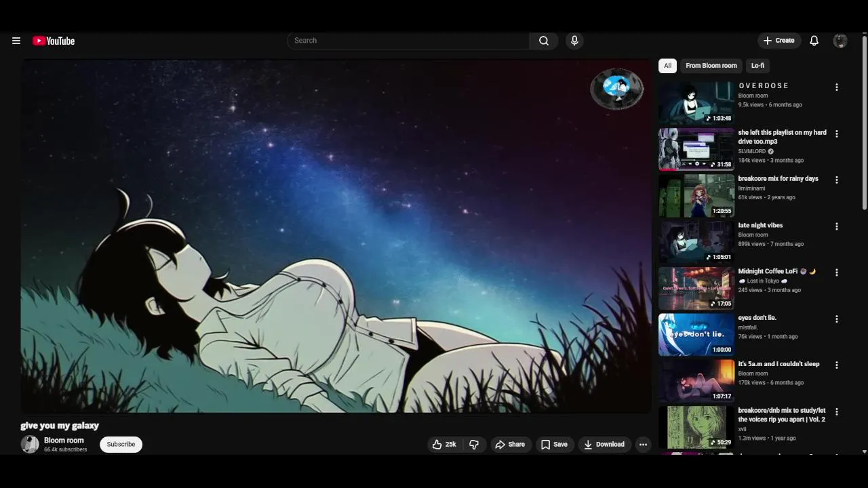This screenshot has width=868, height=488.
Task: Open OVERDOSE video thumbnail
Action: click(x=696, y=103)
